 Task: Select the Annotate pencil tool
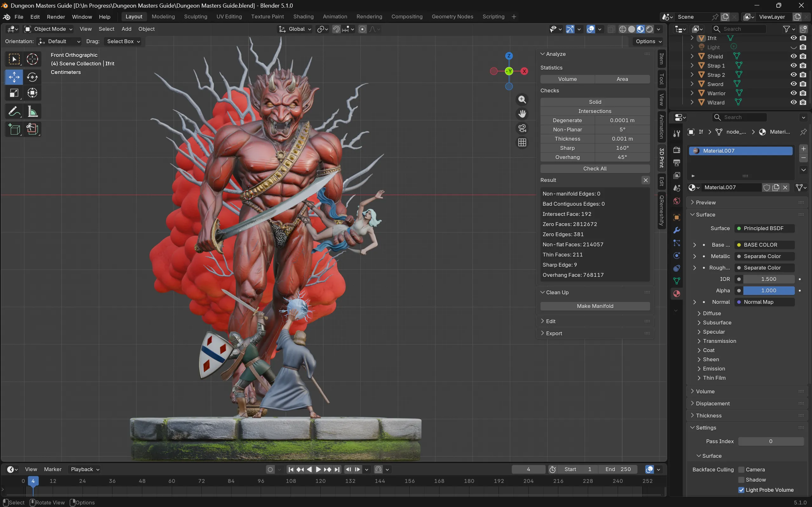pos(14,111)
